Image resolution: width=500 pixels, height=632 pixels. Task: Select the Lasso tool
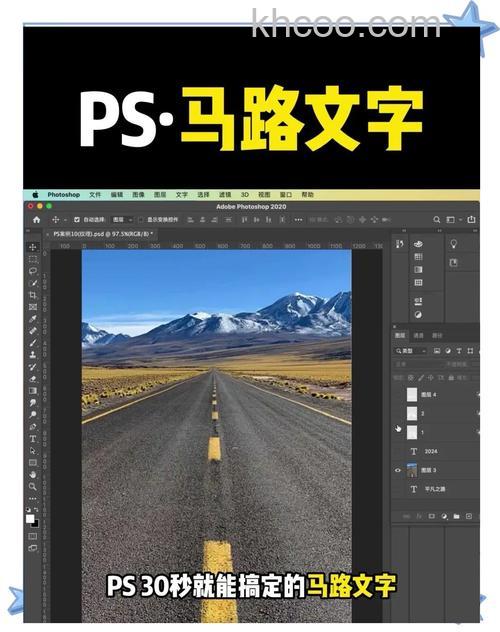coord(33,271)
